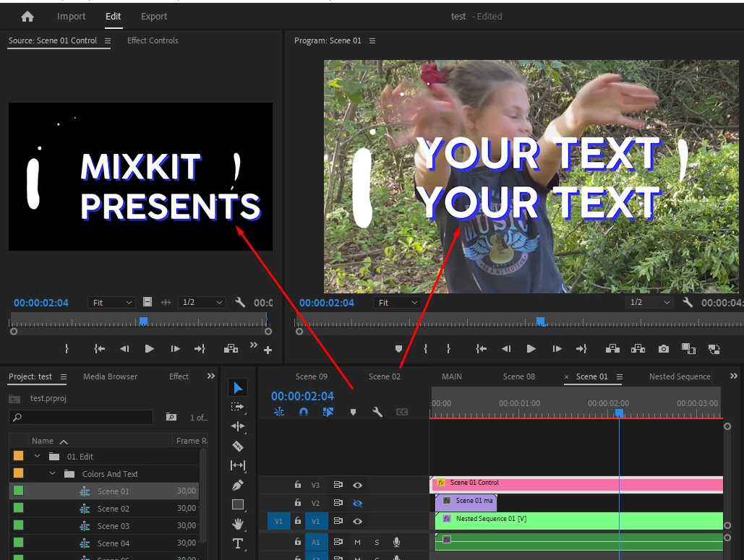Click Export Frame camera icon
744x560 pixels.
click(663, 349)
